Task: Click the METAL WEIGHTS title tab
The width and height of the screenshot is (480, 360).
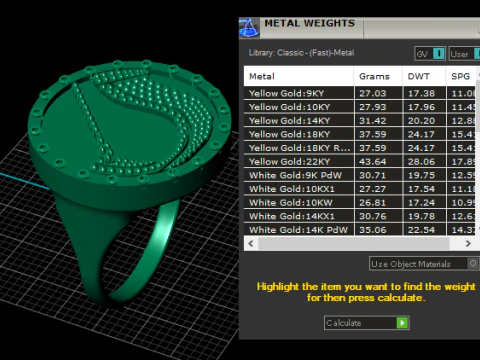Action: 310,23
